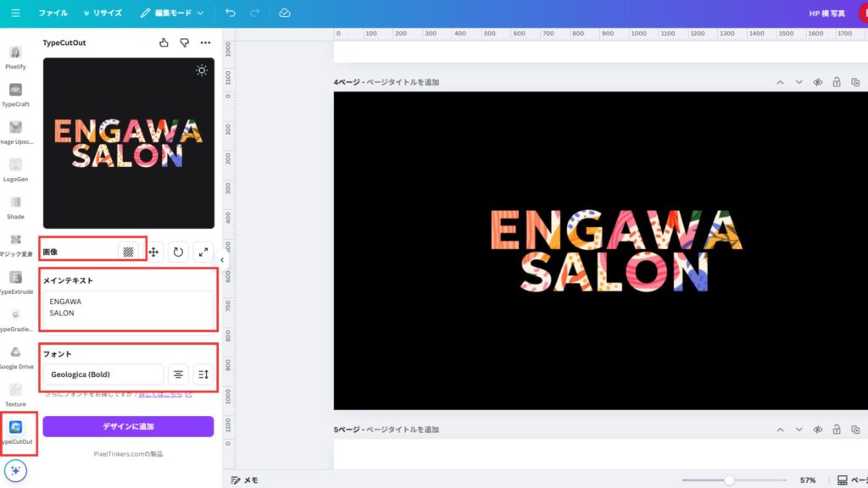Viewport: 868px width, 488px height.
Task: Open the マジック変身 app
Action: pyautogui.click(x=15, y=246)
